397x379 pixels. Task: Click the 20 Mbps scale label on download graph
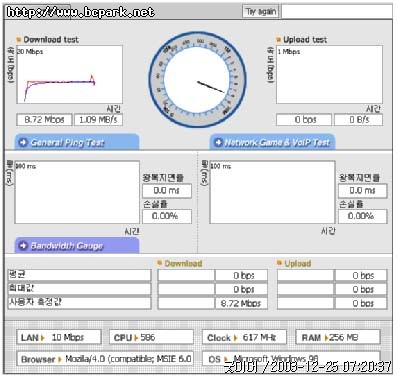tap(30, 52)
